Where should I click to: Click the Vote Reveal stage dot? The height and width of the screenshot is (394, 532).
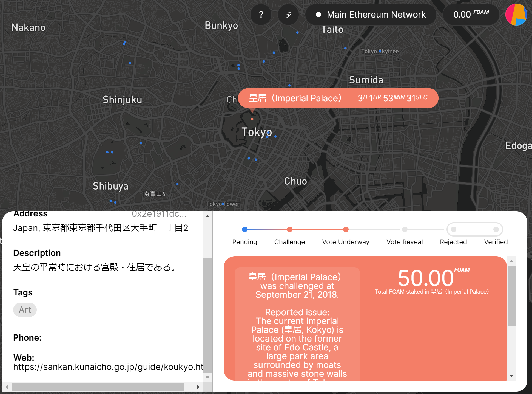405,229
